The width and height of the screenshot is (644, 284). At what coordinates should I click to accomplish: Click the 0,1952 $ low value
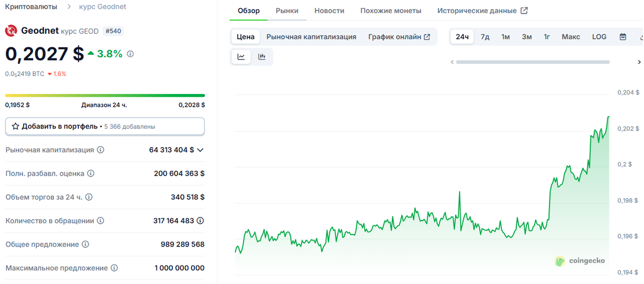click(x=18, y=105)
